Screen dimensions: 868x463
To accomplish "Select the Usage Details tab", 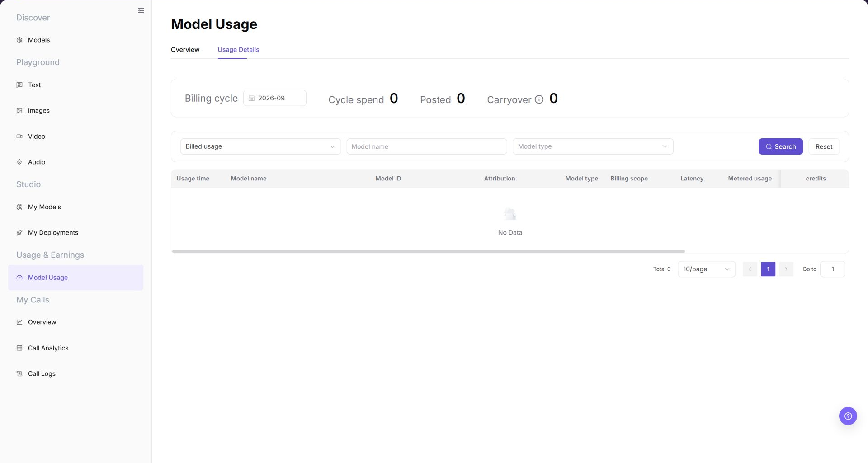I will coord(238,50).
